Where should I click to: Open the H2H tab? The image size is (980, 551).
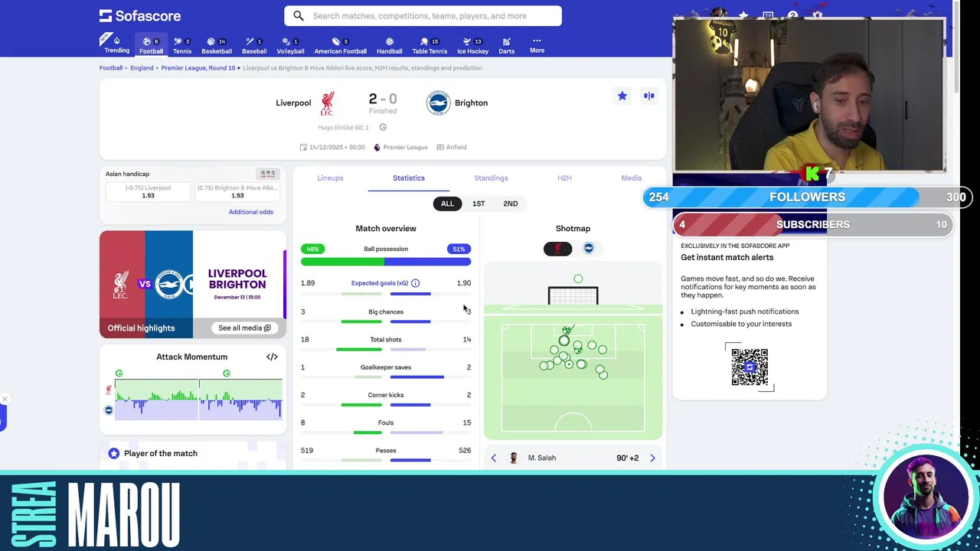(564, 178)
